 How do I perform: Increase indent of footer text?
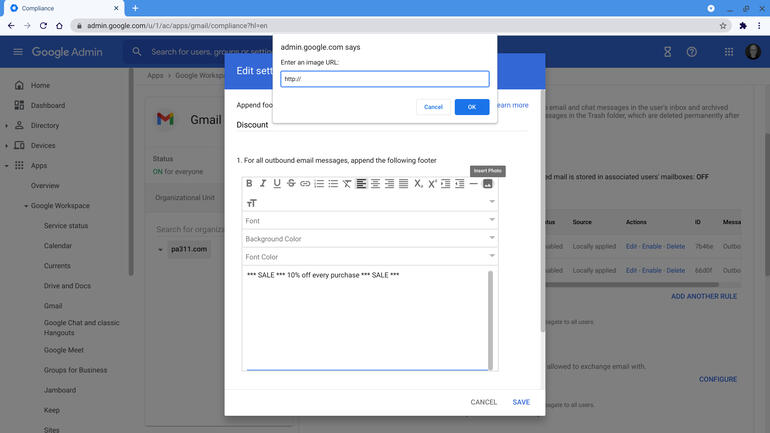tap(445, 184)
